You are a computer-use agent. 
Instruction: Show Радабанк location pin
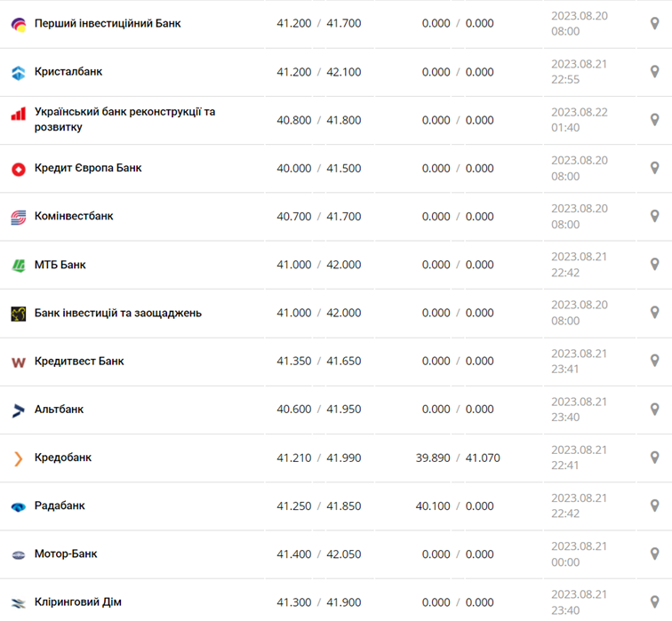coord(655,506)
